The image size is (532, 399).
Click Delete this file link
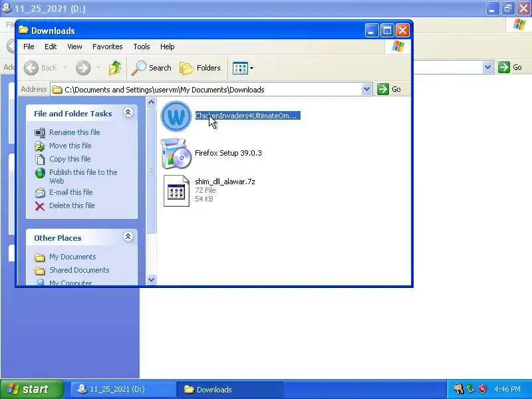[72, 205]
